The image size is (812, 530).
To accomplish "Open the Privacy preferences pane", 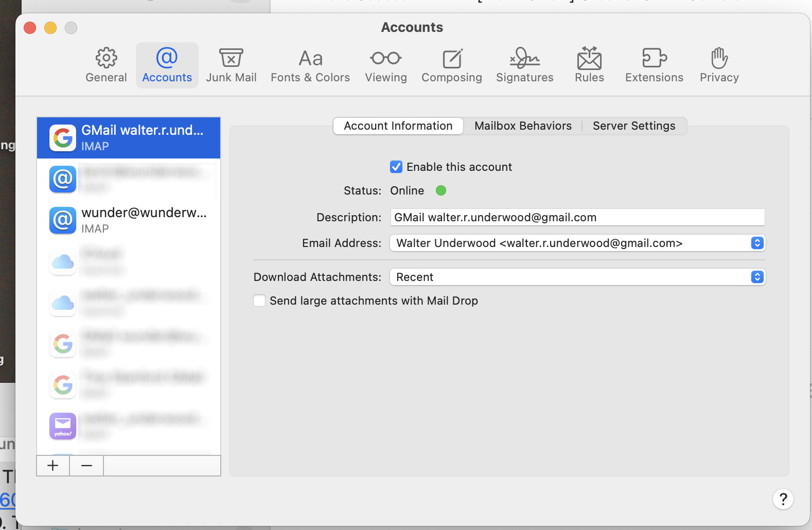I will (x=719, y=65).
